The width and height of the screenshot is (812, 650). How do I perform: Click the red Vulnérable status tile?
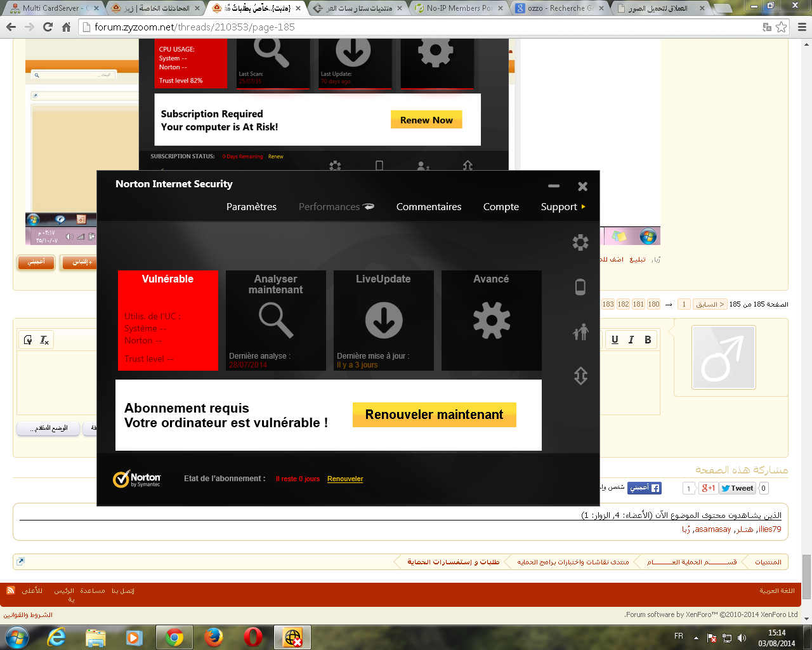tap(168, 321)
